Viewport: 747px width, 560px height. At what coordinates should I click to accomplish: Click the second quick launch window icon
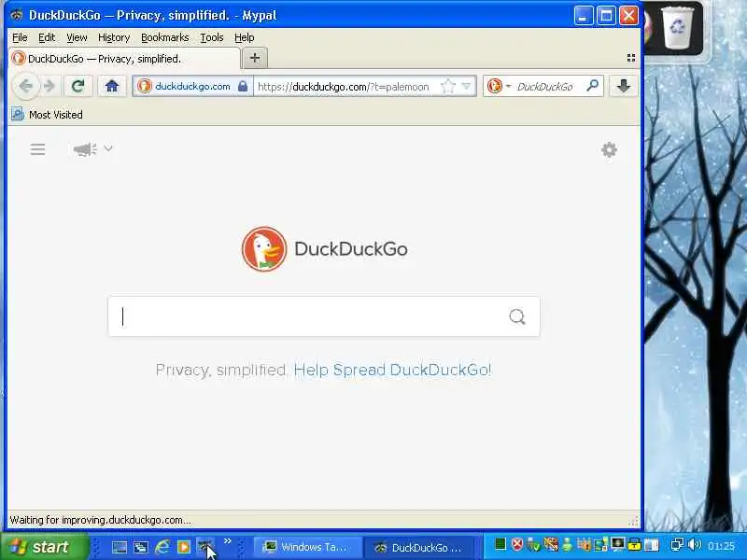141,547
